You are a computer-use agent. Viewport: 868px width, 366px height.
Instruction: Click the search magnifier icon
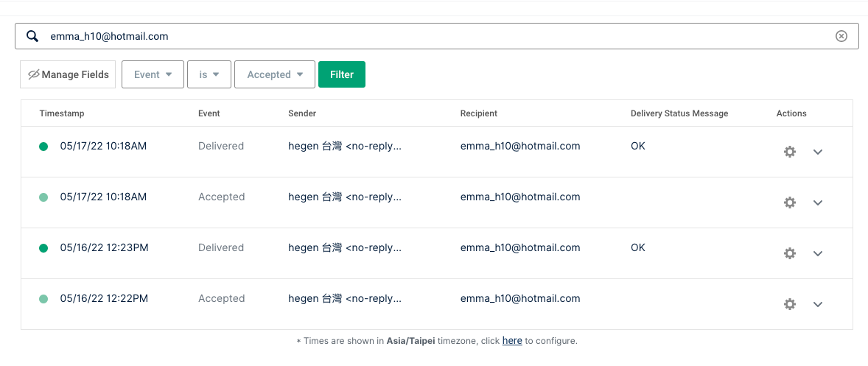click(32, 36)
